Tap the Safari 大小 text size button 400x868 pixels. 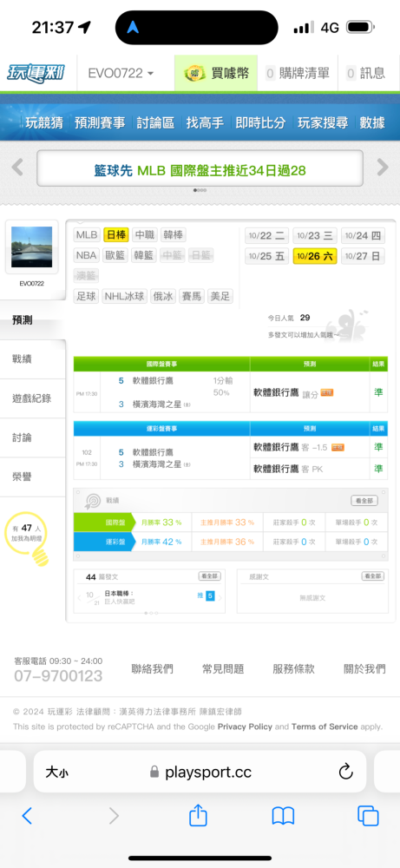[57, 772]
